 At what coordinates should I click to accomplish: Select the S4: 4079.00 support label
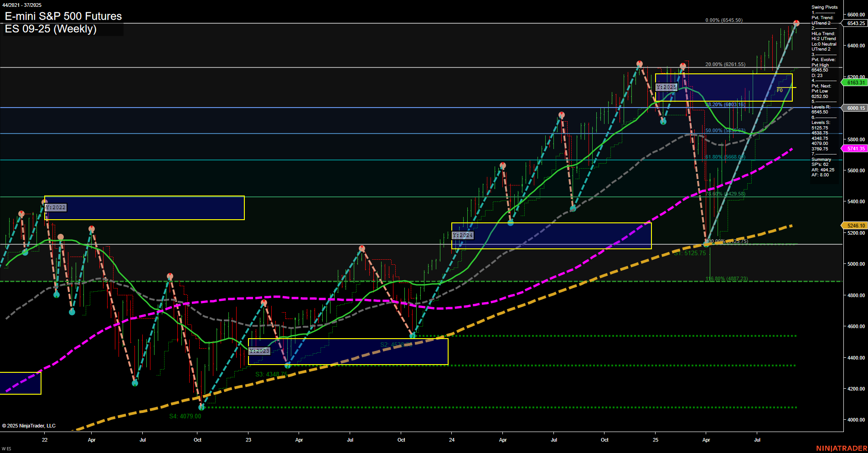185,416
